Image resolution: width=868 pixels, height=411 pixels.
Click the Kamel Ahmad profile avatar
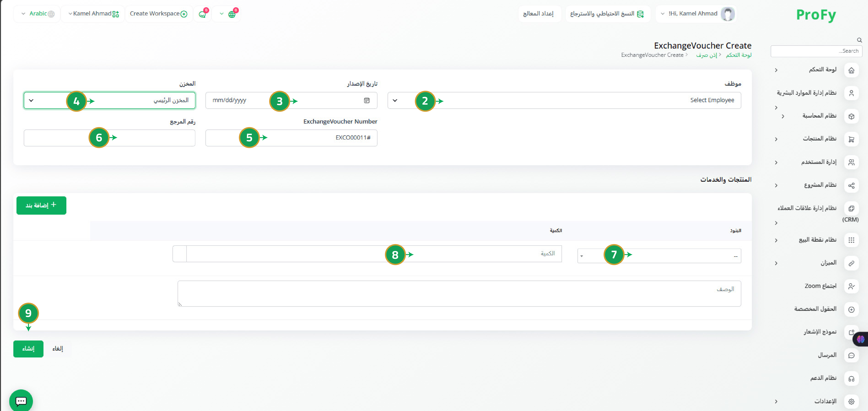(x=728, y=14)
